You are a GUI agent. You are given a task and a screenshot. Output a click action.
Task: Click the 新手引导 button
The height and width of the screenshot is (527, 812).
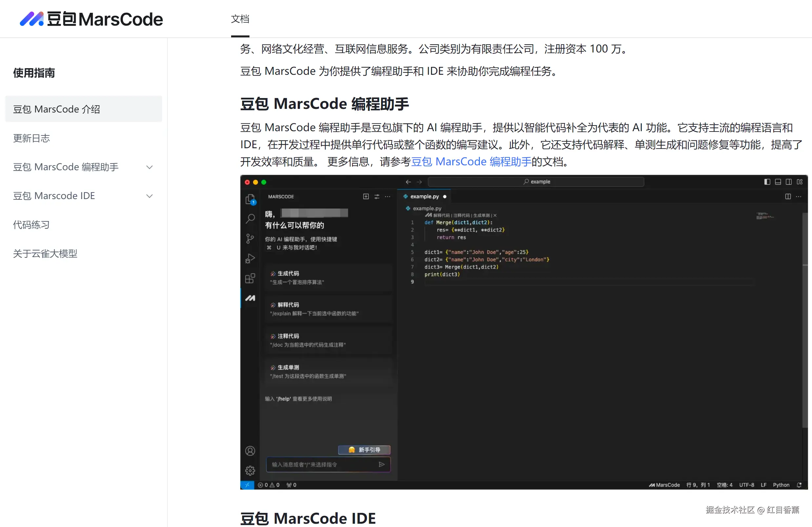(364, 450)
